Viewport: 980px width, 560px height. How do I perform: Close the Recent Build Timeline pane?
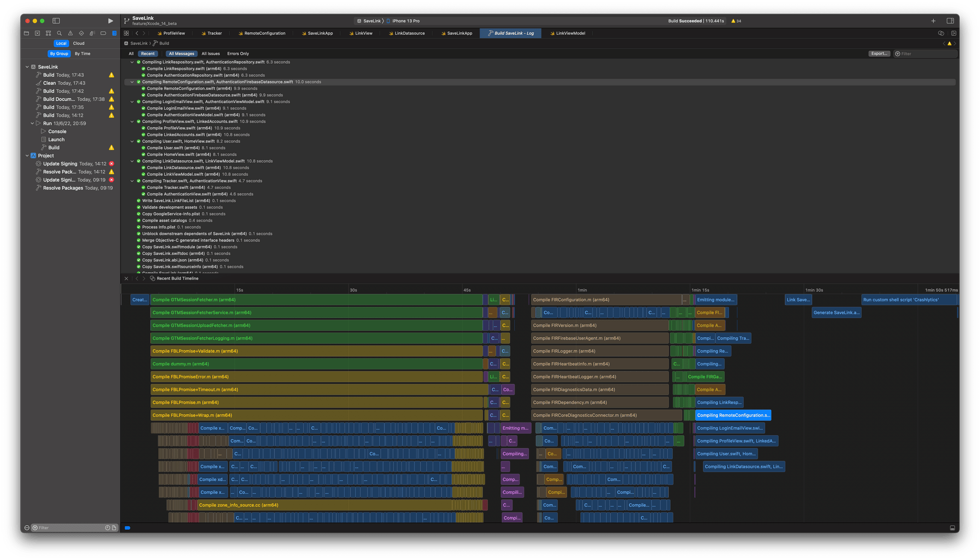(x=126, y=278)
